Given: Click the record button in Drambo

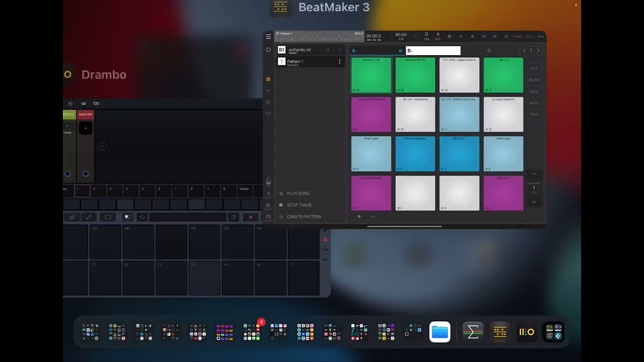Looking at the screenshot, I should [x=251, y=217].
